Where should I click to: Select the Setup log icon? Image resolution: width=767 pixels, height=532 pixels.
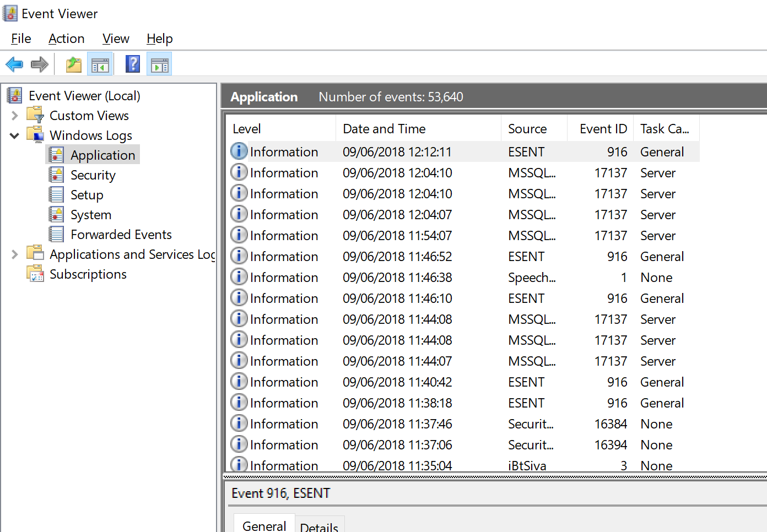pos(56,195)
